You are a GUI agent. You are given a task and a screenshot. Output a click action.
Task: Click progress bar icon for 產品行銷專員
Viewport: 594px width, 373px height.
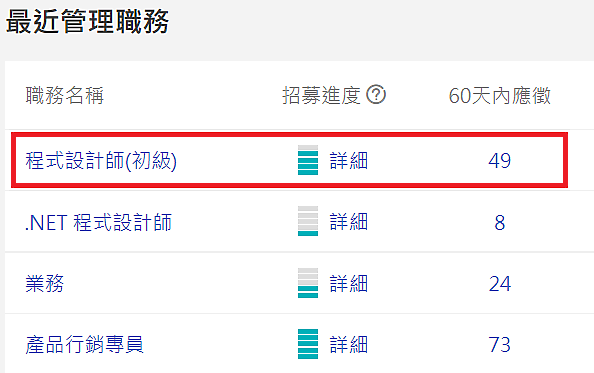tap(308, 344)
